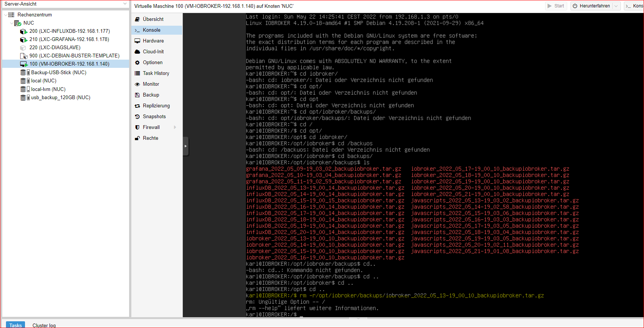Click the terminal command prompt line
Image resolution: width=644 pixels, height=328 pixels.
pos(275,315)
